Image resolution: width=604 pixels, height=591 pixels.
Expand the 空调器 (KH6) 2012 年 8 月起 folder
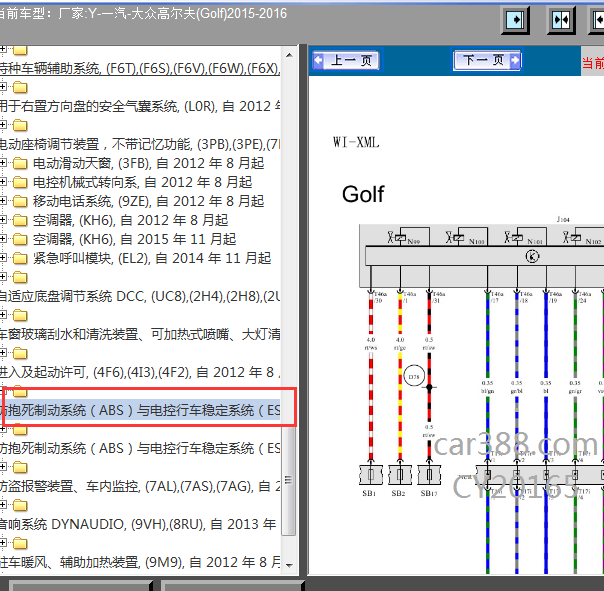(x=3, y=220)
